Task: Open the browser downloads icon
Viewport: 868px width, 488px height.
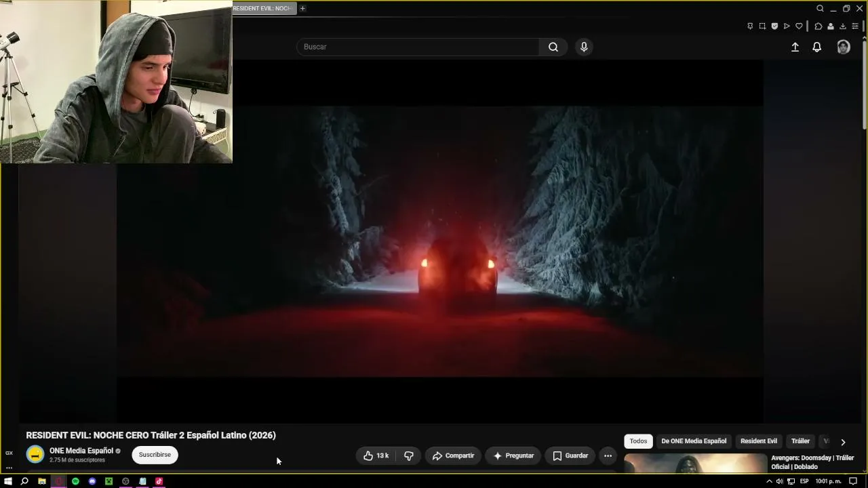Action: [x=843, y=26]
